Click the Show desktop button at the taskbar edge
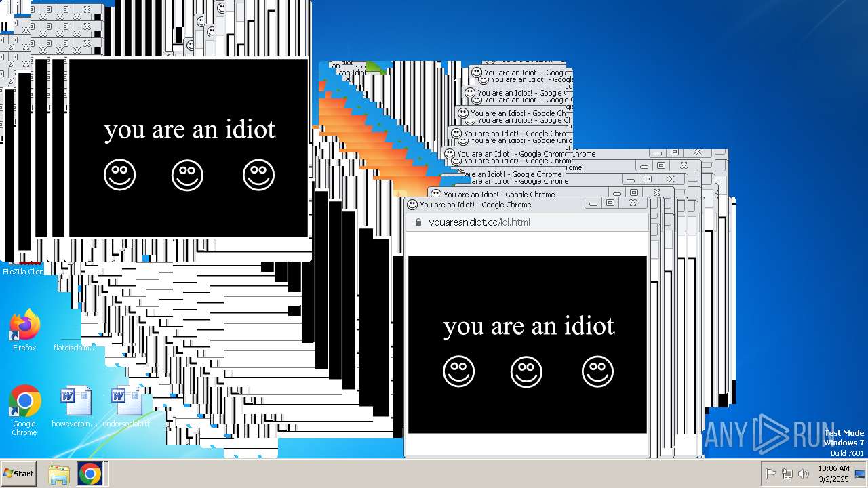The height and width of the screenshot is (488, 868). tap(860, 474)
